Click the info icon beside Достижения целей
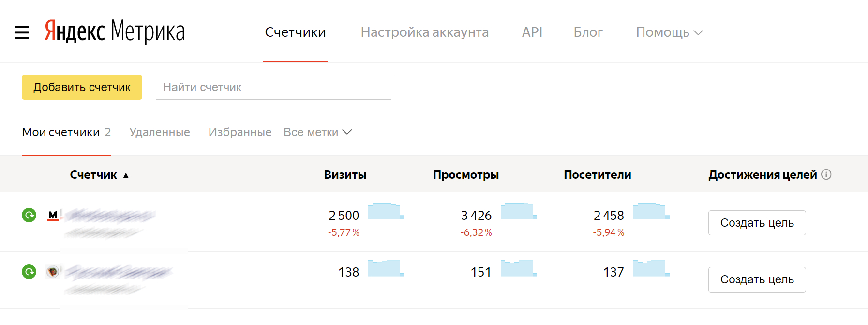Viewport: 868px width, 325px height. coord(826,175)
